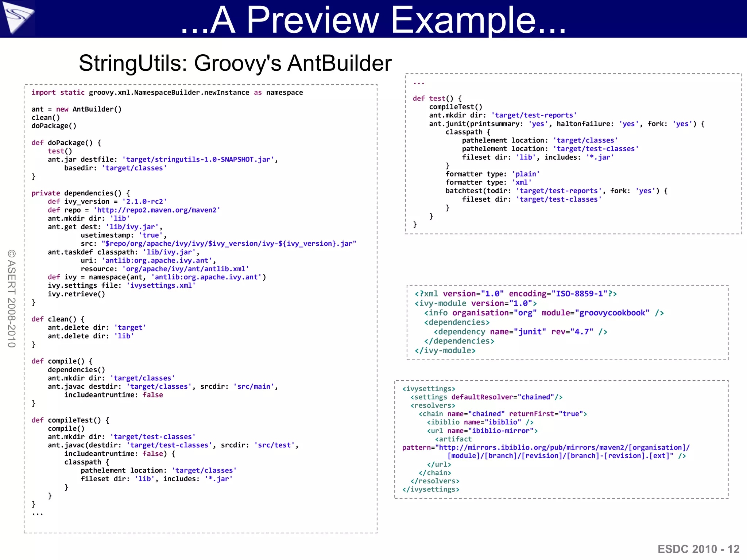Click 'formatter type: 'plain'' line
Image resolution: width=747 pixels, height=560 pixels.
tap(493, 174)
